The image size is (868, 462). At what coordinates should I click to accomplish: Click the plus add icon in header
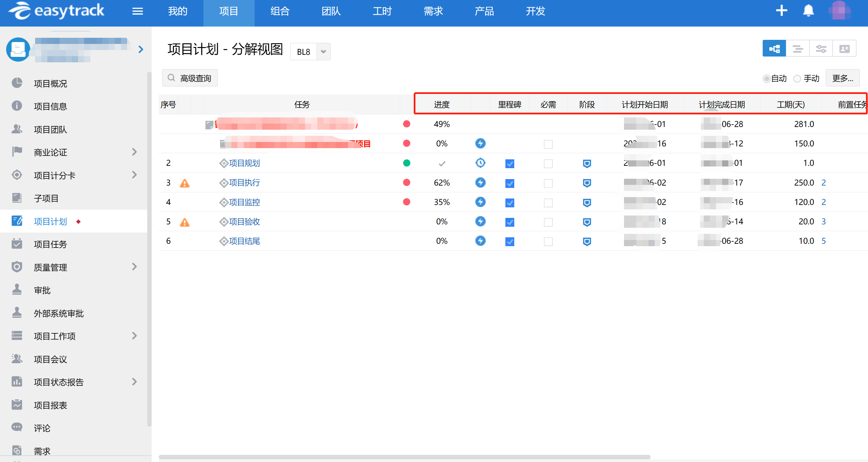coord(781,11)
